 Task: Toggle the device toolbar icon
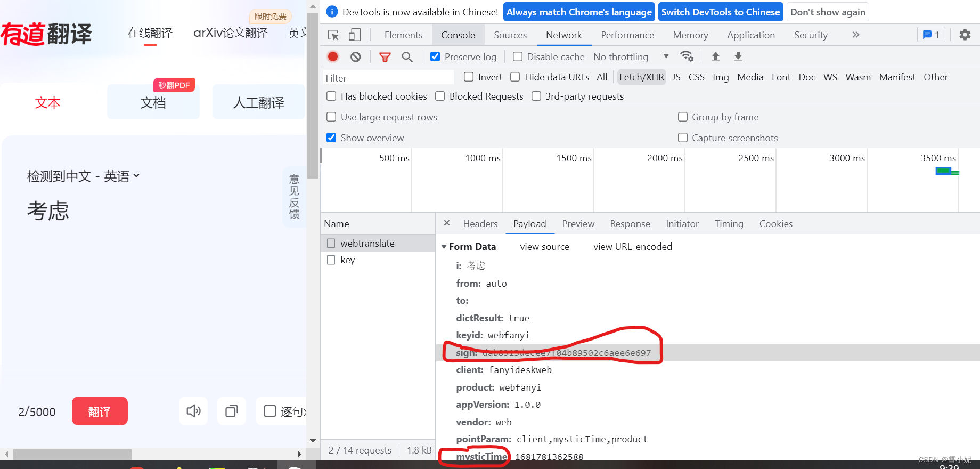(x=355, y=35)
